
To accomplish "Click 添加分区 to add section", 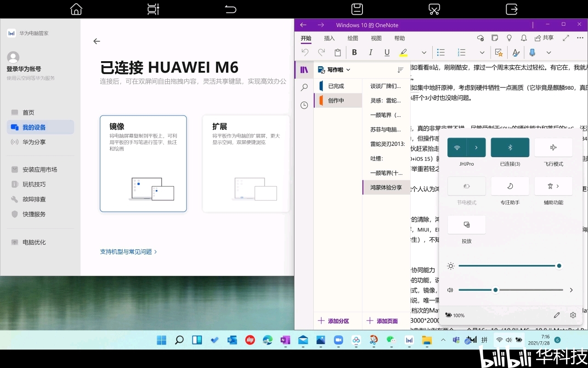I will [334, 321].
